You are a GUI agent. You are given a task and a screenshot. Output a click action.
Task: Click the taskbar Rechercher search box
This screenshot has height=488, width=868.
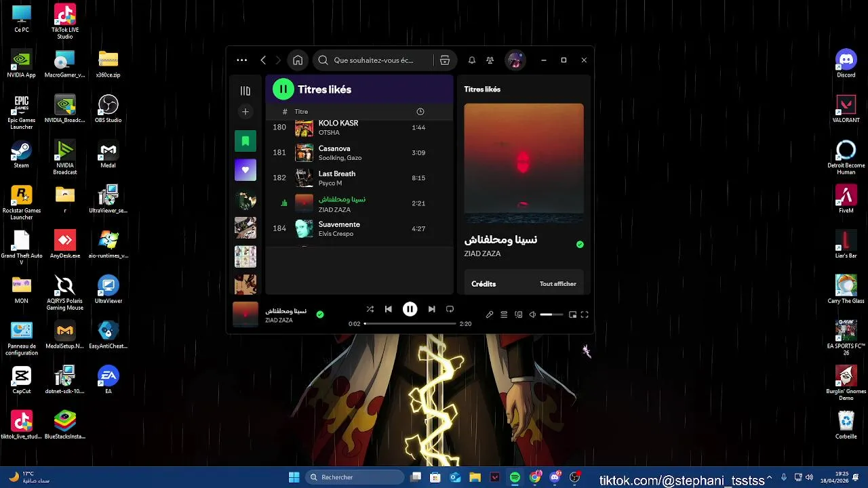tap(354, 477)
